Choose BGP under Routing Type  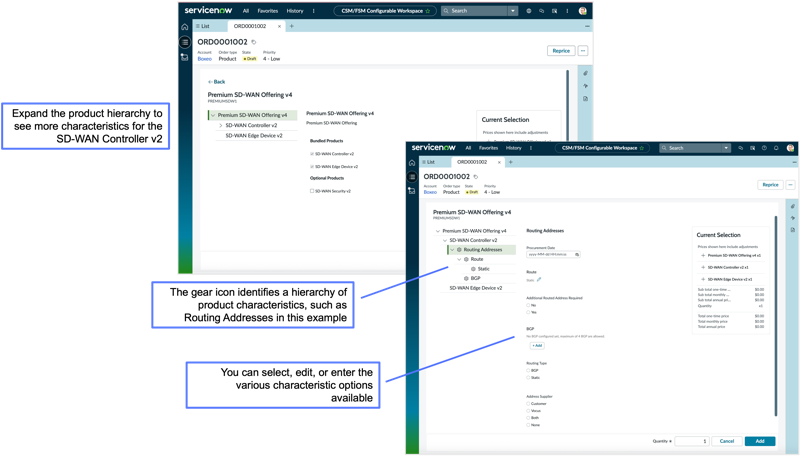[528, 370]
